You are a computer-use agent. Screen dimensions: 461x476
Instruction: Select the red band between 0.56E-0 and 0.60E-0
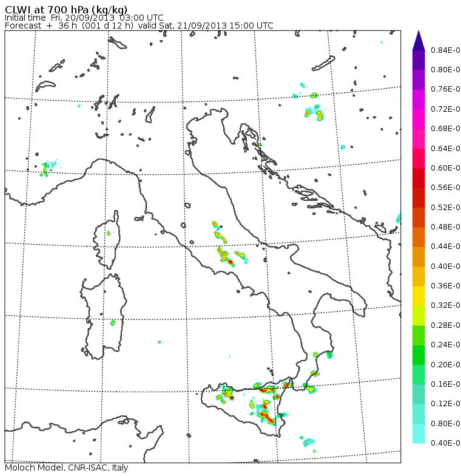click(419, 178)
